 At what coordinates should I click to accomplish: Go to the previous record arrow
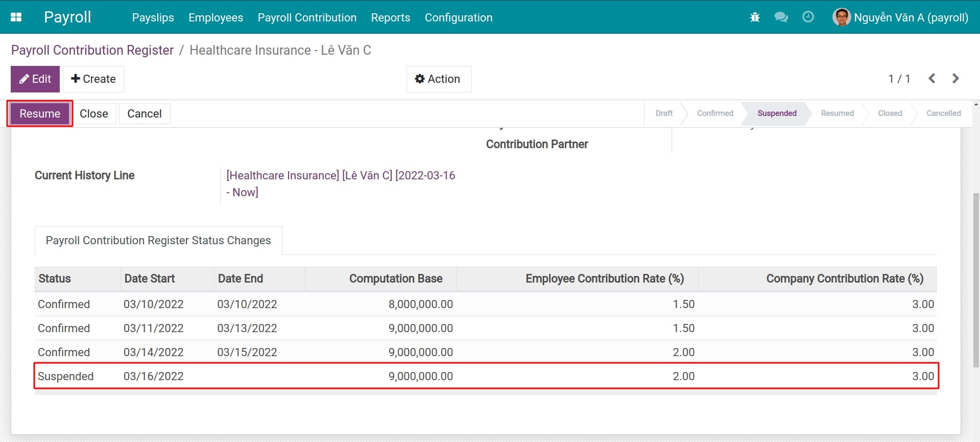932,79
